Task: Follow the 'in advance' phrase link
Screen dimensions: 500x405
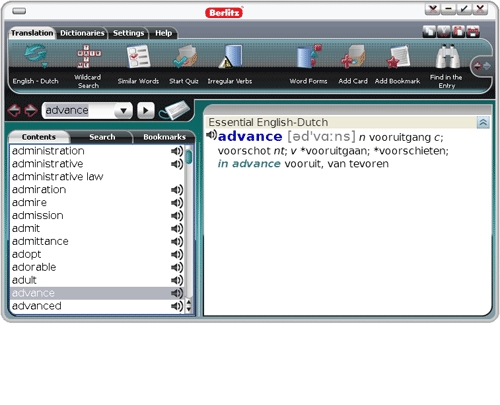Action: [x=249, y=164]
